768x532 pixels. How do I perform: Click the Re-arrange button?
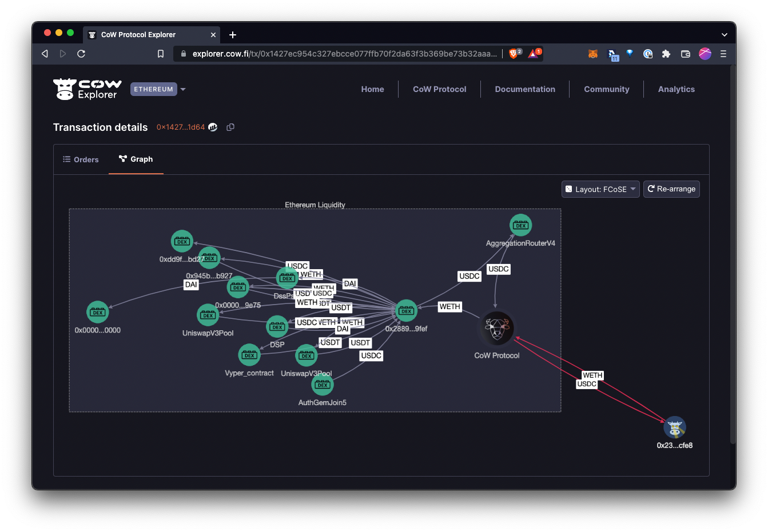pyautogui.click(x=671, y=189)
